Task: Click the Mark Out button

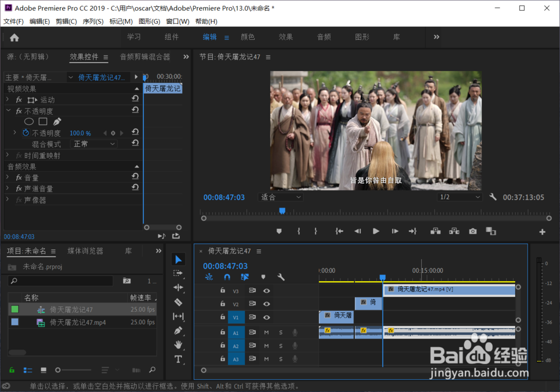Action: coord(316,231)
